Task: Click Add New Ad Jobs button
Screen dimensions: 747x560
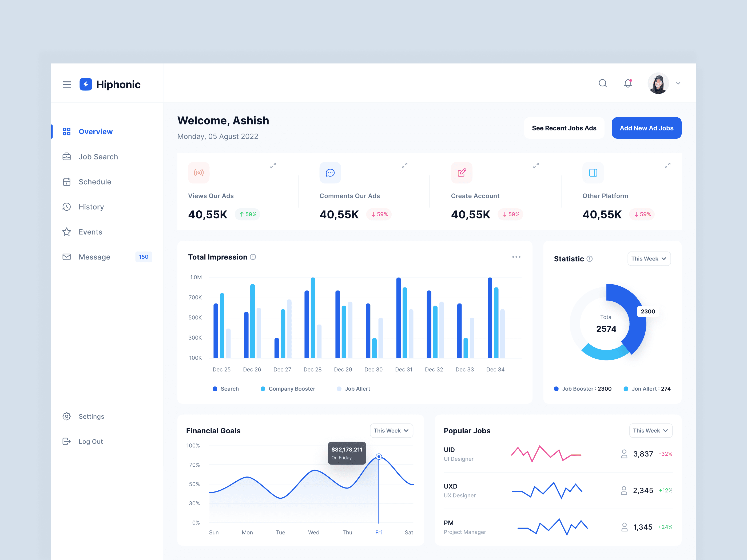Action: click(646, 128)
